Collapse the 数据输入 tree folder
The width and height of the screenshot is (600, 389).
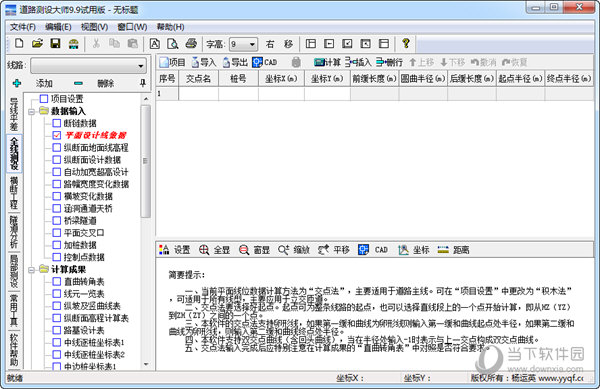pos(32,111)
